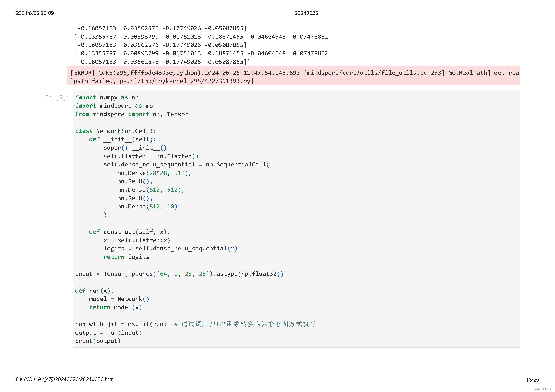
Task: Click the red error output block
Action: tap(293, 77)
